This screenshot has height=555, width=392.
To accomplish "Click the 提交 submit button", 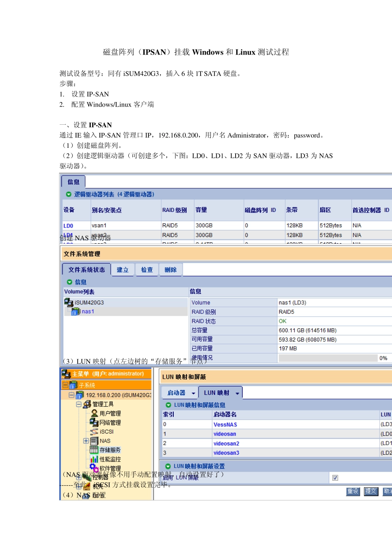I will [x=371, y=491].
